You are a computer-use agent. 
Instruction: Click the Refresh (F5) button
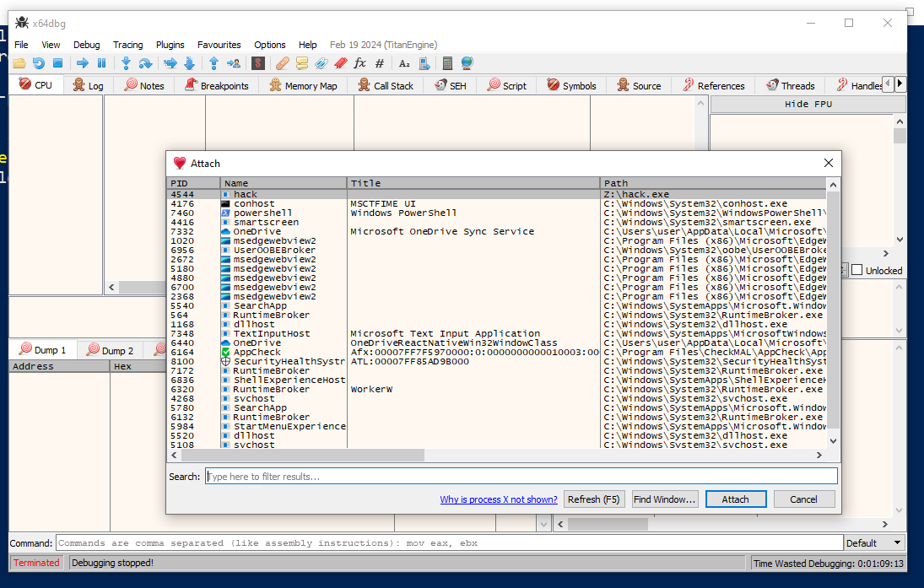(x=593, y=499)
